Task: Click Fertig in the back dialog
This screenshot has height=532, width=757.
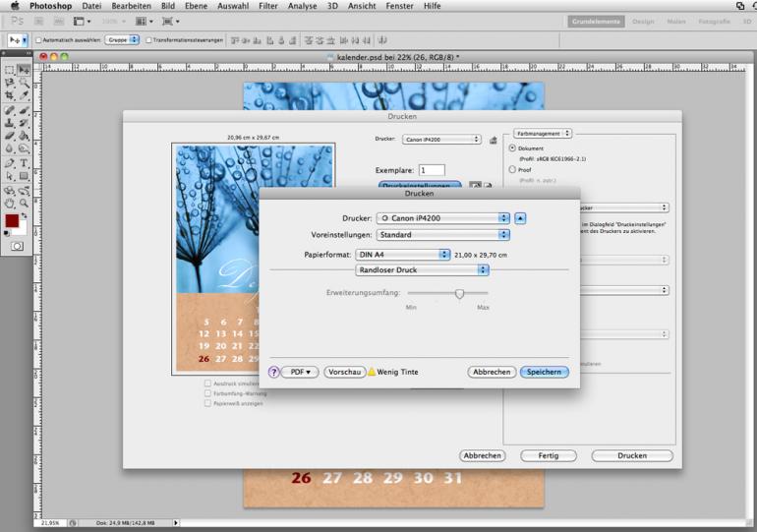Action: (549, 455)
